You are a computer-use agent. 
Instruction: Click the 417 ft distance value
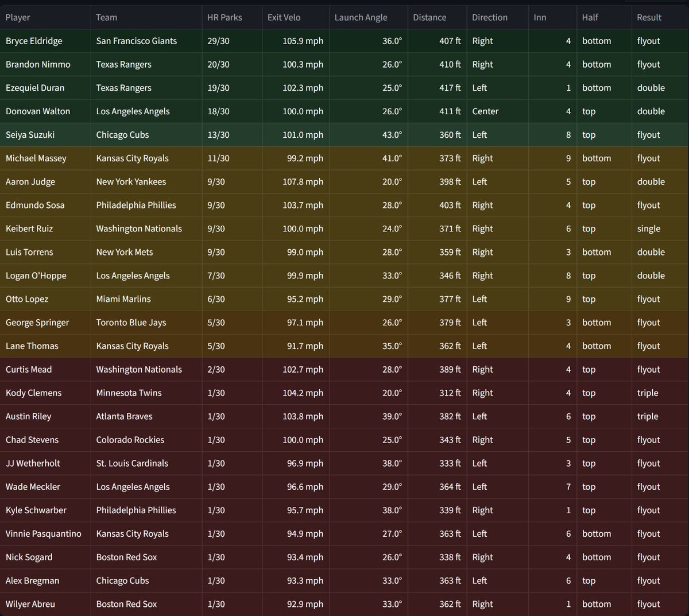pyautogui.click(x=450, y=88)
